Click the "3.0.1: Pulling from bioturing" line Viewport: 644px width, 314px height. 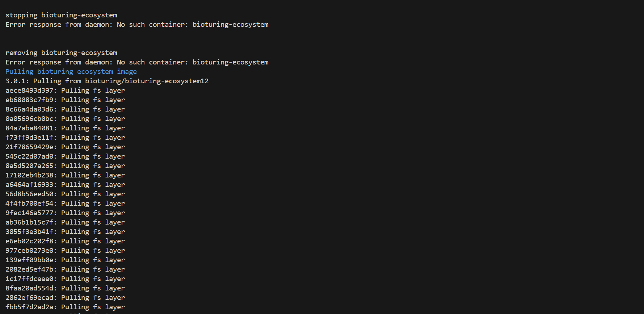coord(107,81)
